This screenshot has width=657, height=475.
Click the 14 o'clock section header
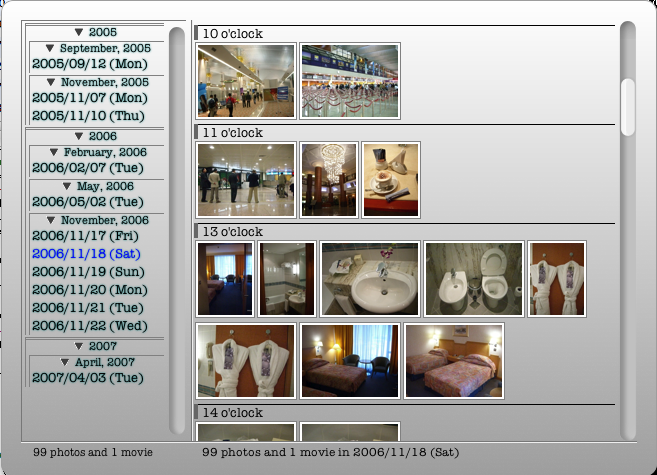tap(405, 412)
